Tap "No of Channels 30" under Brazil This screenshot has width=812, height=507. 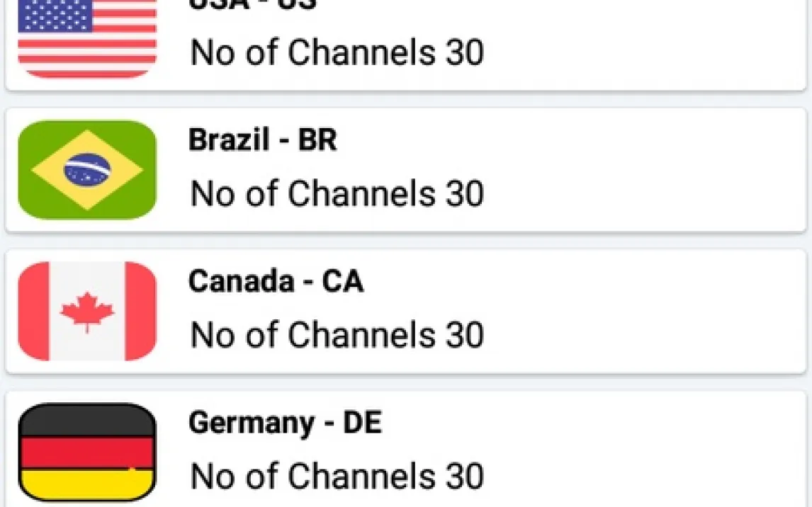(337, 193)
